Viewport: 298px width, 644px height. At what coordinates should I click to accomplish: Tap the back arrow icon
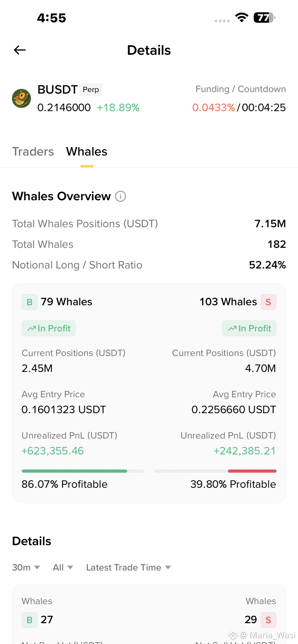click(20, 50)
